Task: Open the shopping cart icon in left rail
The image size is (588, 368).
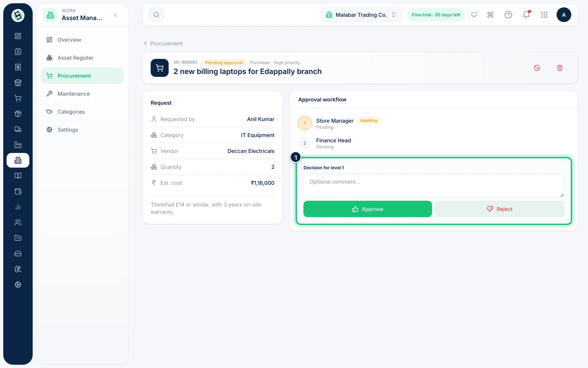Action: coord(18,98)
